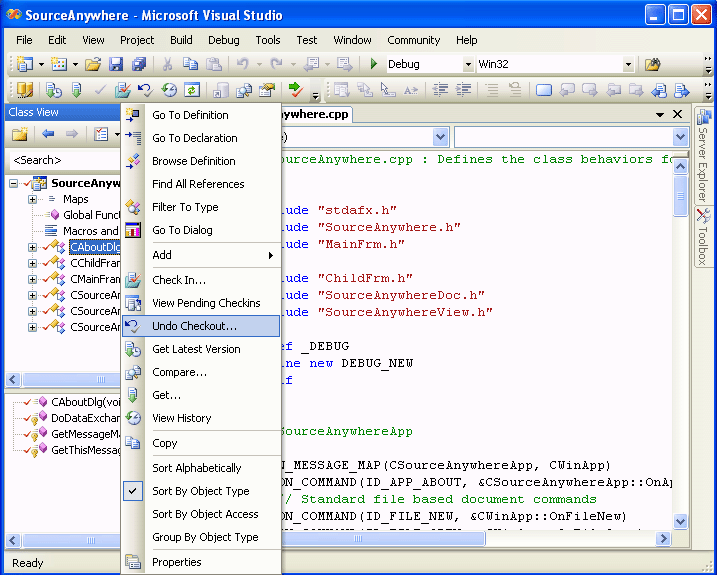Enable Sort Alphabetically in context menu

click(196, 468)
